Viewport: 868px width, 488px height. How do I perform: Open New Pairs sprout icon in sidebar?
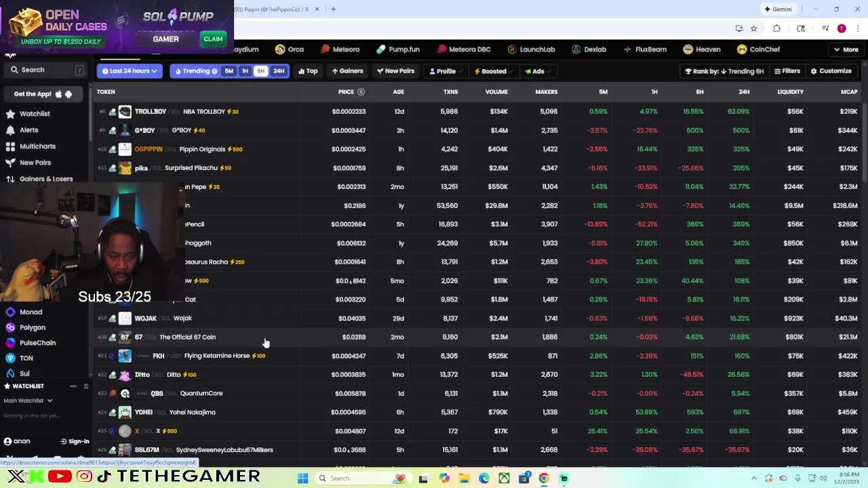[x=10, y=163]
